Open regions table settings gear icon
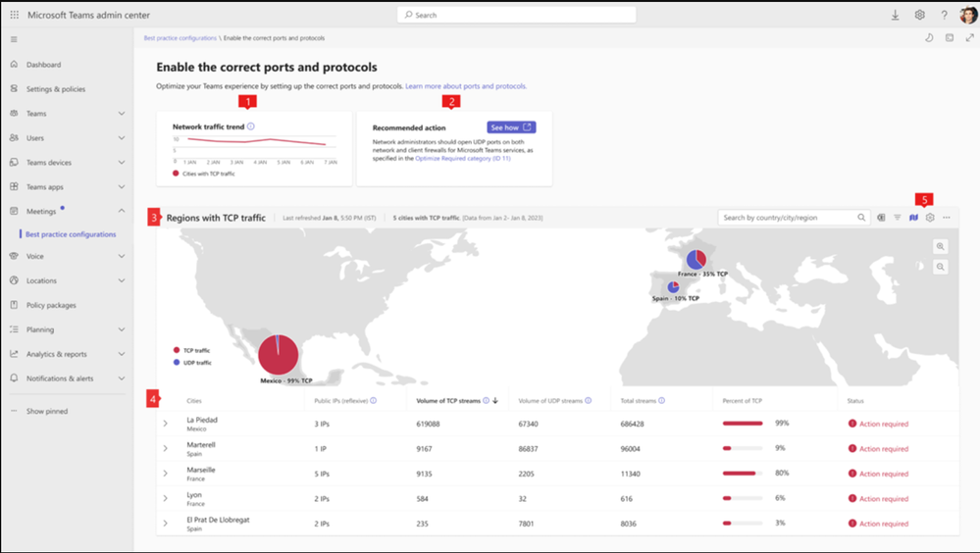 (930, 218)
